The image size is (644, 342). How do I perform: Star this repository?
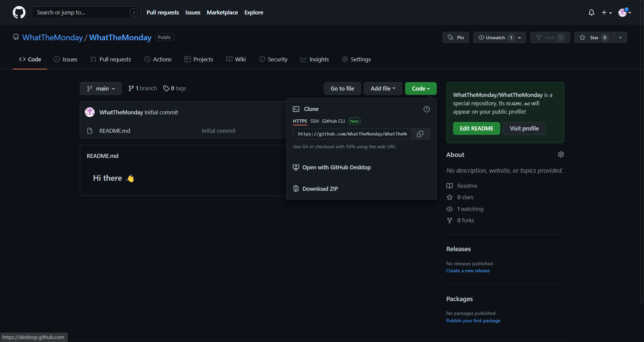594,38
